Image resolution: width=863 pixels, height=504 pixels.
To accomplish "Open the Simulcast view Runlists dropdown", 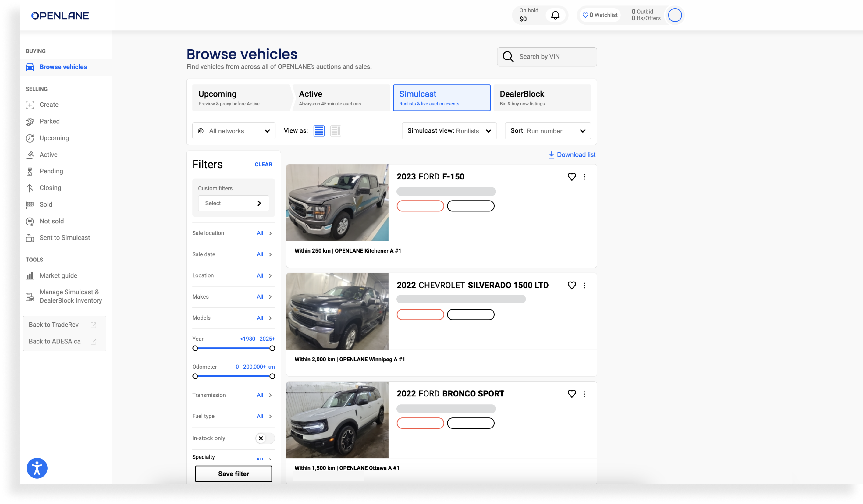I will pos(449,131).
